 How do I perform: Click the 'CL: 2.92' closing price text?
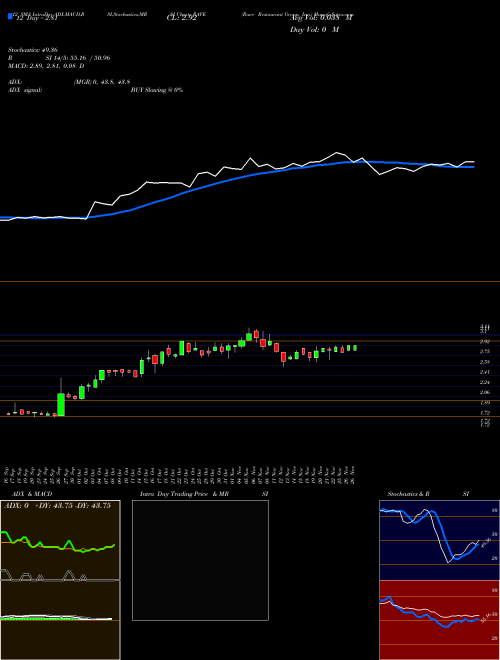tap(181, 18)
